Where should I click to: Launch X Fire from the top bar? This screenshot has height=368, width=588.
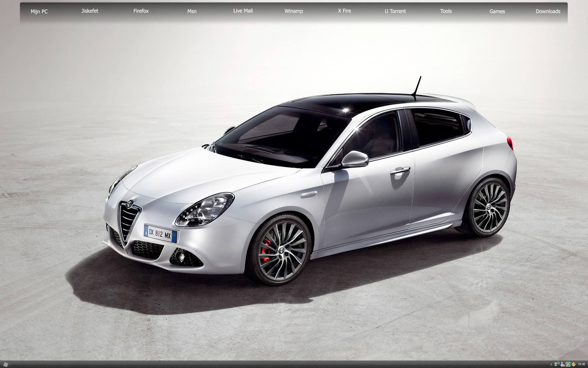tap(344, 11)
